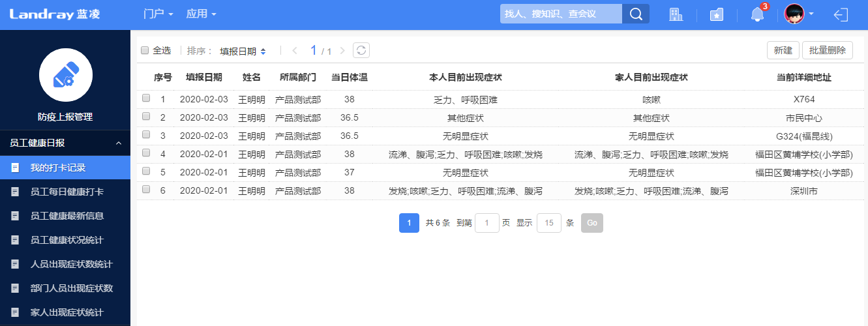
Task: Open 我的打卡记录 in sidebar
Action: 65,168
